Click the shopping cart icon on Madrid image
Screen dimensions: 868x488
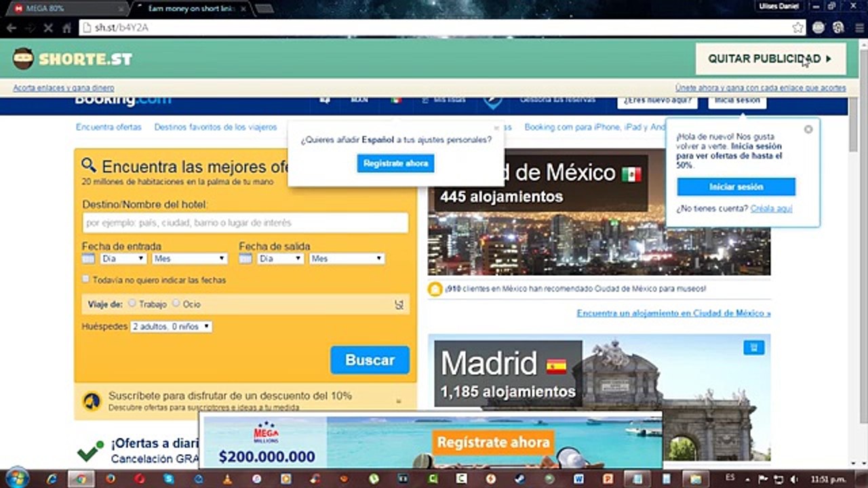point(753,348)
